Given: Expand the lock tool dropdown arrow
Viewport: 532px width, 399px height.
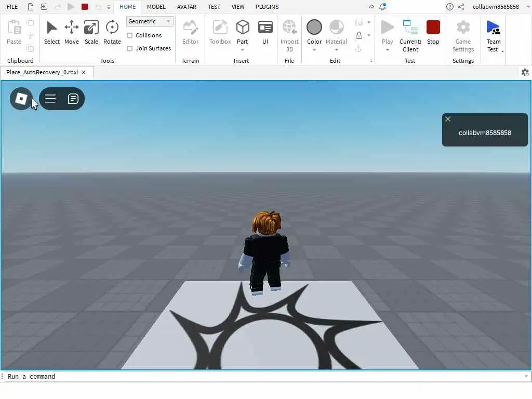Looking at the screenshot, I should [369, 35].
